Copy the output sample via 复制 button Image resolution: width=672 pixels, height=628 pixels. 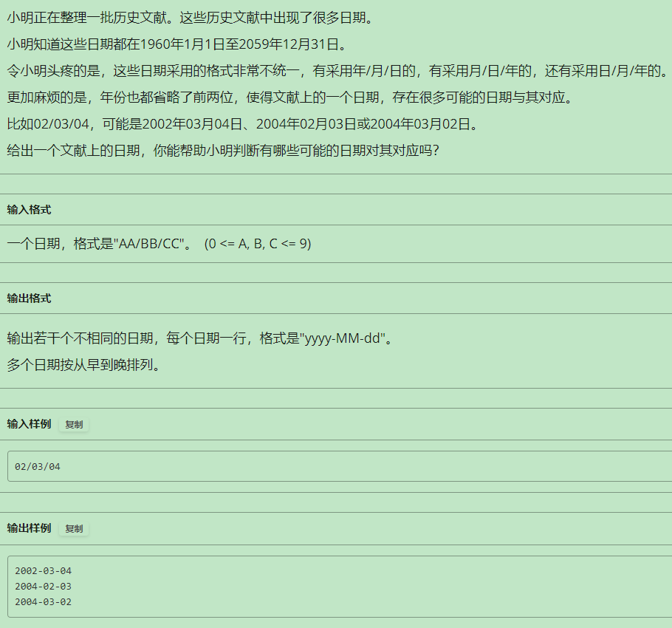pyautogui.click(x=74, y=528)
